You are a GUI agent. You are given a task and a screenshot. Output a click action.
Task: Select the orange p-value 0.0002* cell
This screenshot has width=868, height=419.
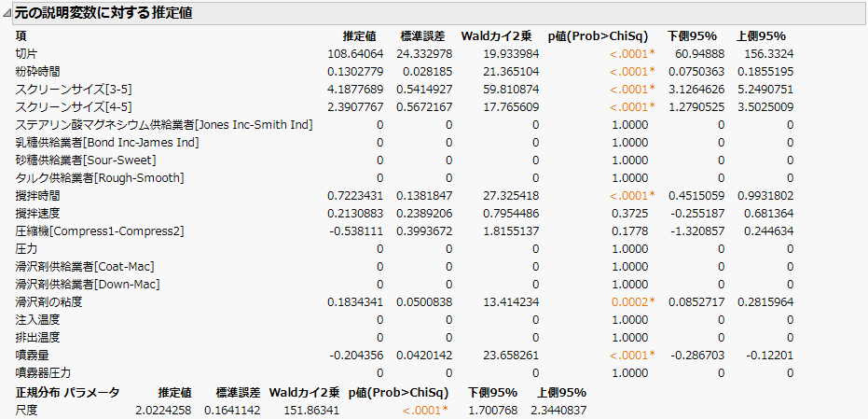[633, 302]
